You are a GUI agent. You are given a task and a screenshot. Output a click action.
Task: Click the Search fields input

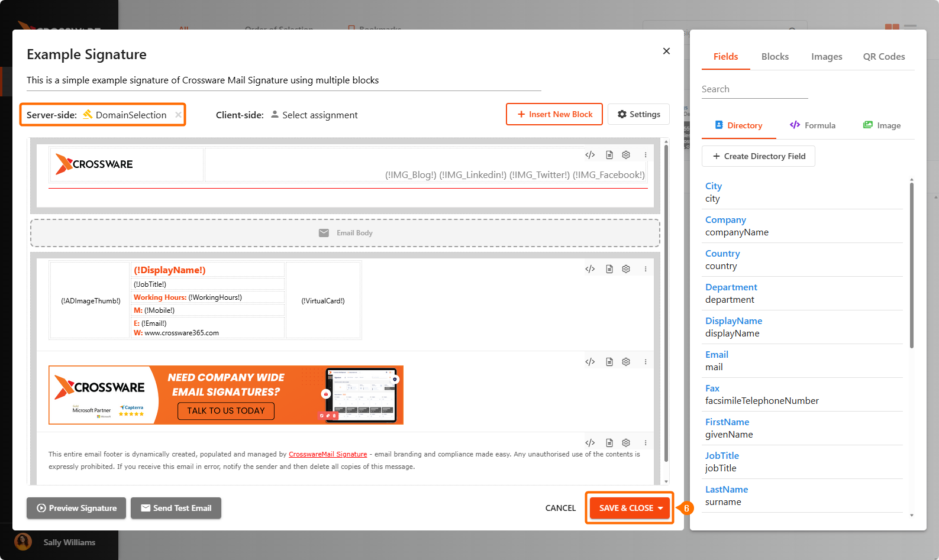(754, 89)
